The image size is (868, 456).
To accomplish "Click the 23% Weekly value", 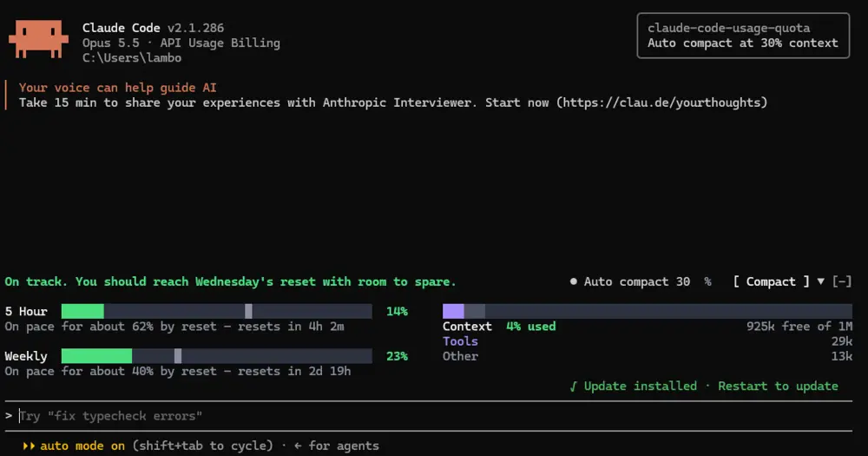I will 397,356.
